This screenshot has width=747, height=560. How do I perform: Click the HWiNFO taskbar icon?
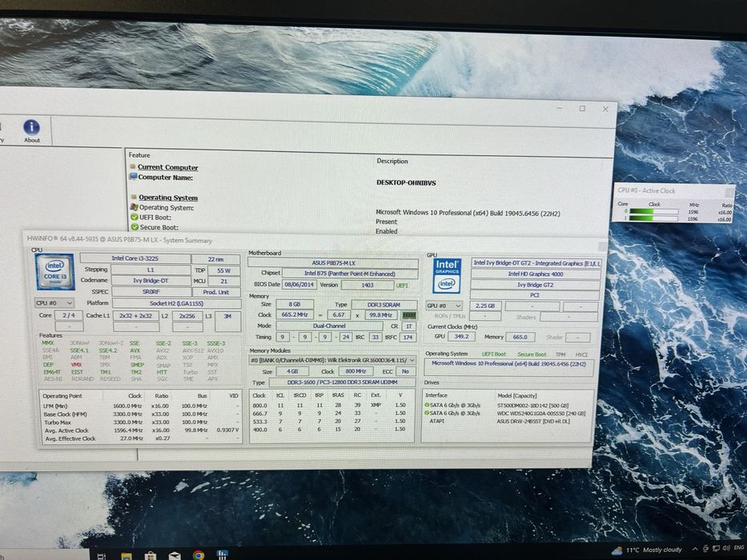(x=222, y=554)
